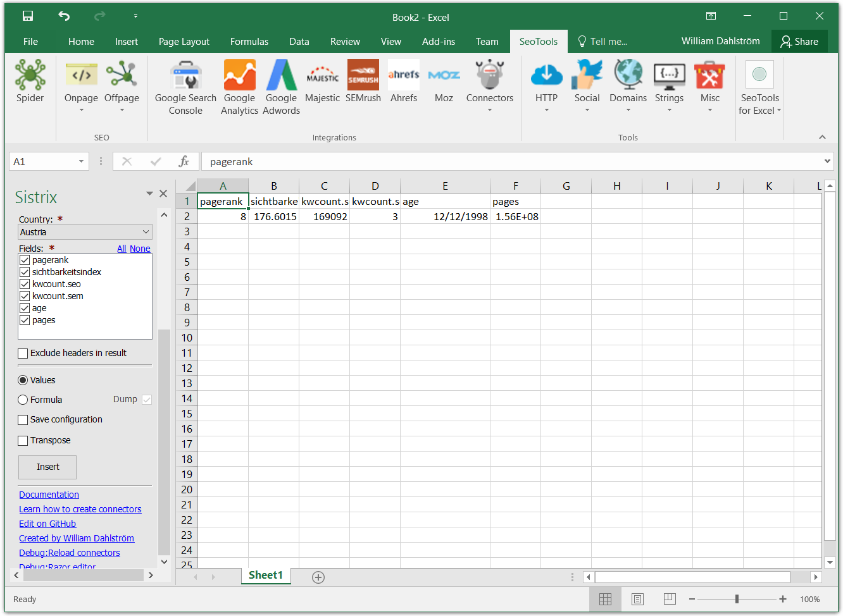Viewport: 843px width, 616px height.
Task: Click the Insert button
Action: pos(47,467)
